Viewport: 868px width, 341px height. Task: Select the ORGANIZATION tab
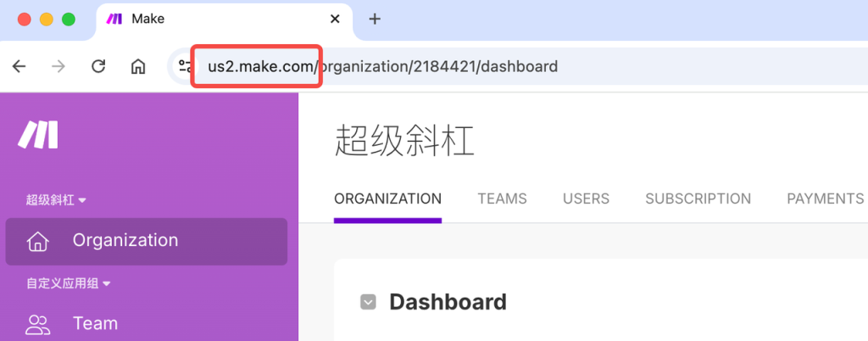coord(387,198)
